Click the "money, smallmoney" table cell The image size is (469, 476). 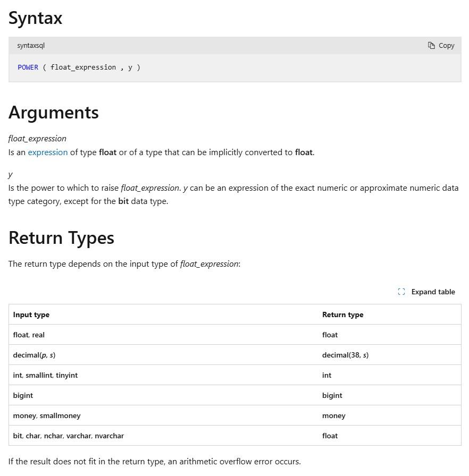[x=47, y=415]
